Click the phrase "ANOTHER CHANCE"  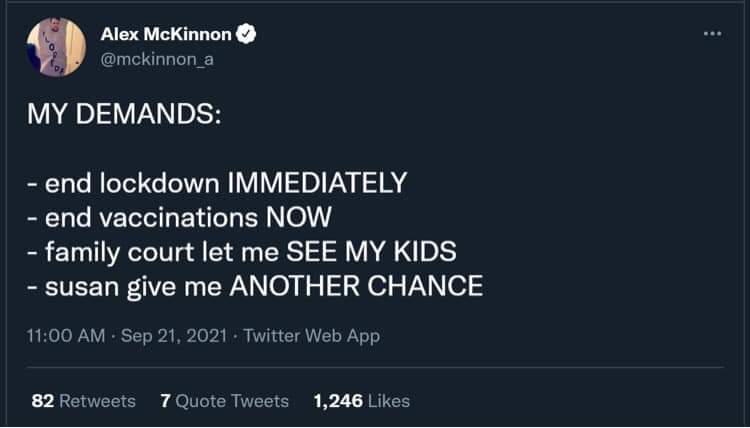(x=356, y=287)
